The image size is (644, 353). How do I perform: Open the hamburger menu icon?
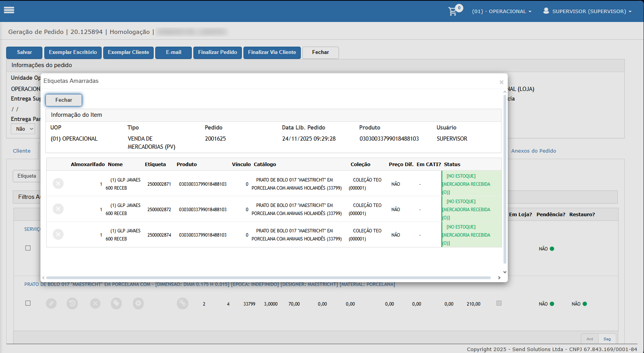coord(9,10)
